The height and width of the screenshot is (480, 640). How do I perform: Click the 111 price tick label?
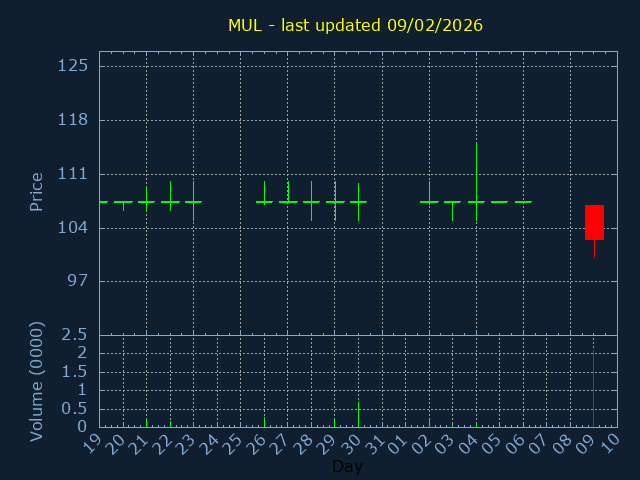[x=73, y=174]
